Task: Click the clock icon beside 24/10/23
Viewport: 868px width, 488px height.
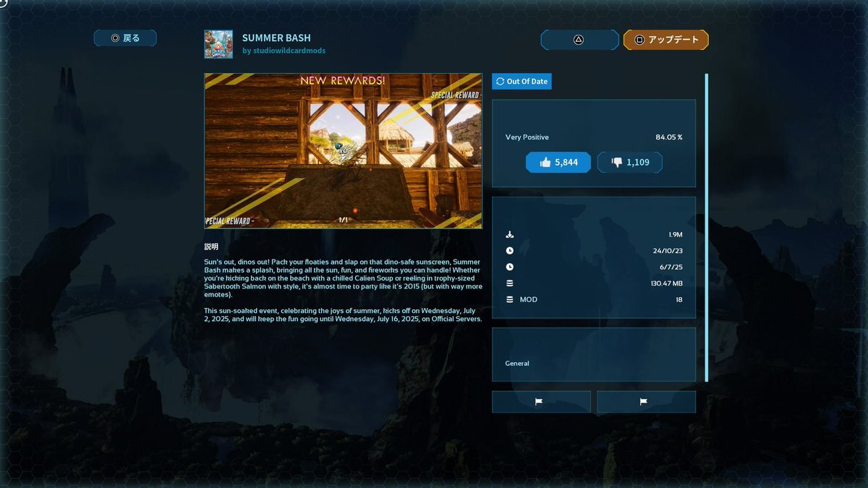Action: tap(509, 251)
